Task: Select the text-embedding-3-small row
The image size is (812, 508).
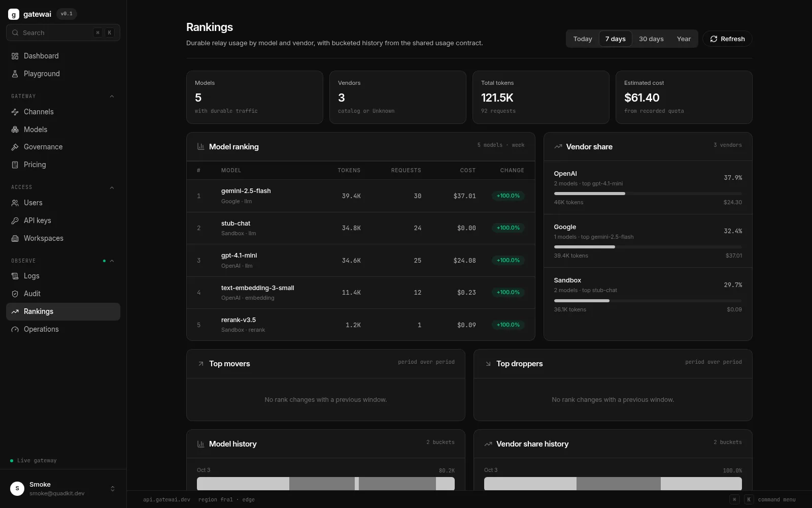Action: (x=360, y=293)
